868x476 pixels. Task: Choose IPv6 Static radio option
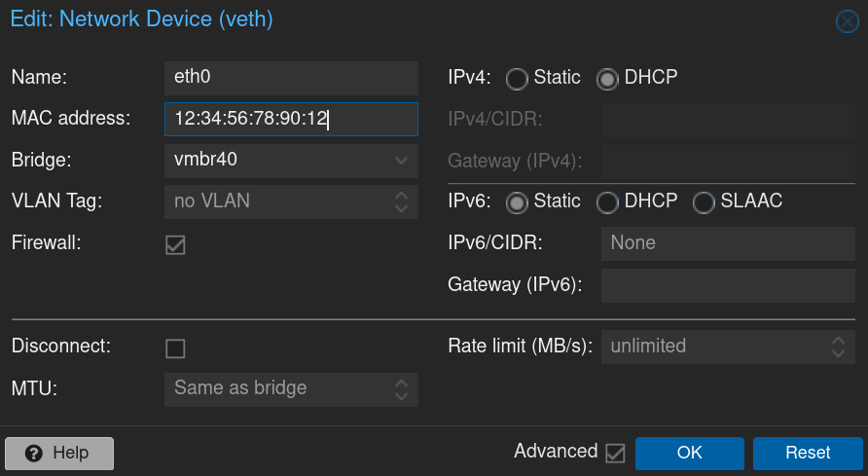pyautogui.click(x=517, y=202)
